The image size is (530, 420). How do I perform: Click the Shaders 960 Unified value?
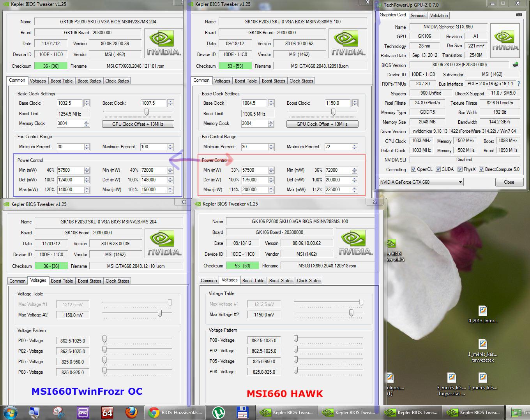point(431,93)
